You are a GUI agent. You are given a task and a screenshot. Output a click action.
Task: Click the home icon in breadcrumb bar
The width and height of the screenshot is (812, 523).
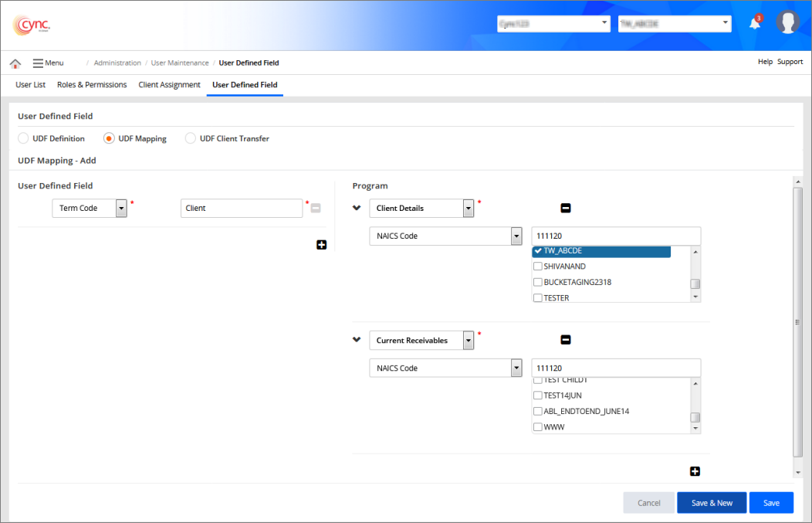[x=15, y=63]
